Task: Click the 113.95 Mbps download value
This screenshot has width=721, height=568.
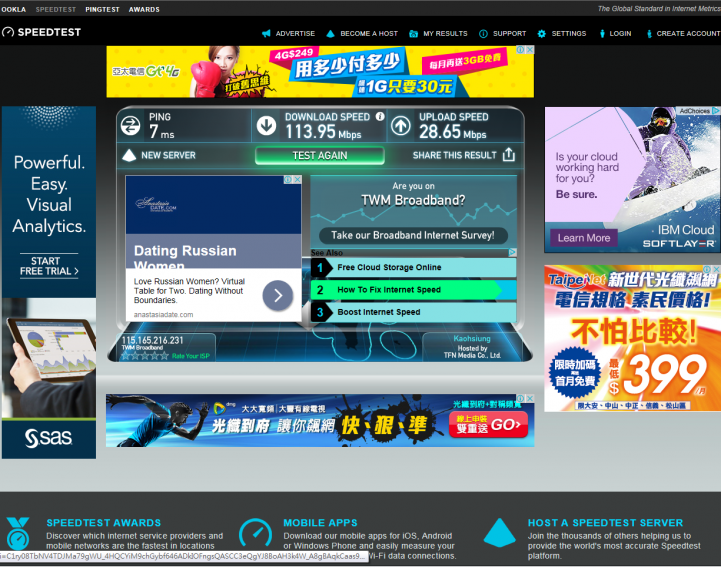Action: point(323,132)
